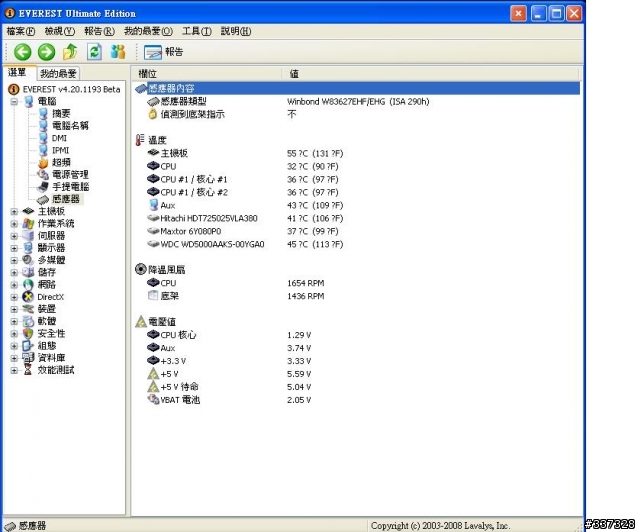The width and height of the screenshot is (640, 532).
Task: Click the 溫度 thermometer section icon
Action: [x=140, y=140]
